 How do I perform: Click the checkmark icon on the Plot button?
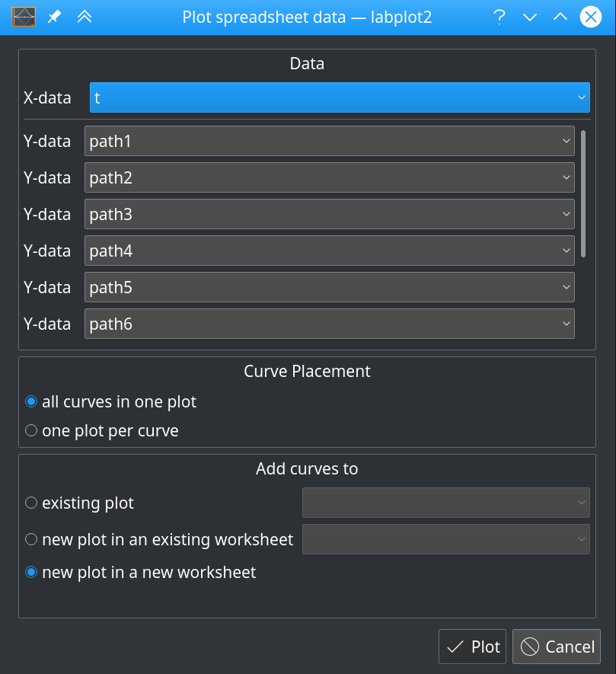coord(457,646)
